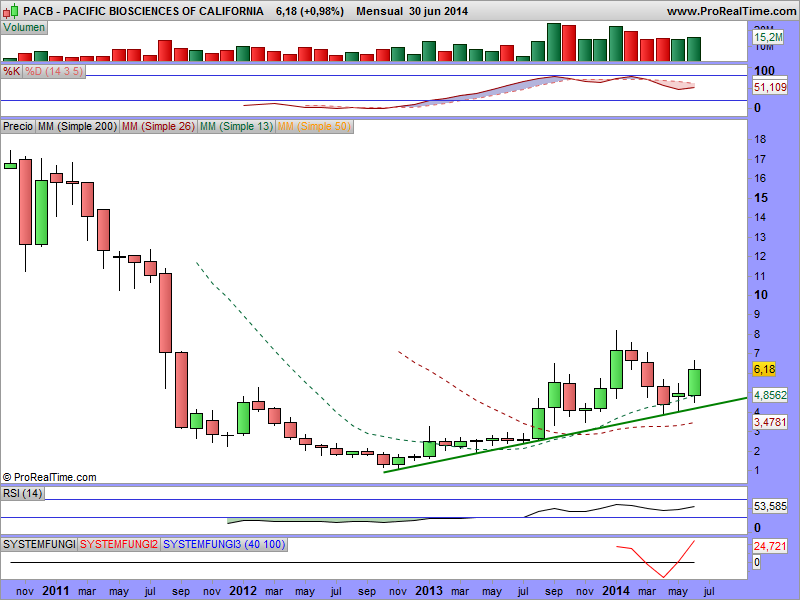Click the PACB title text
Screen dimensions: 800x600
coord(143,11)
